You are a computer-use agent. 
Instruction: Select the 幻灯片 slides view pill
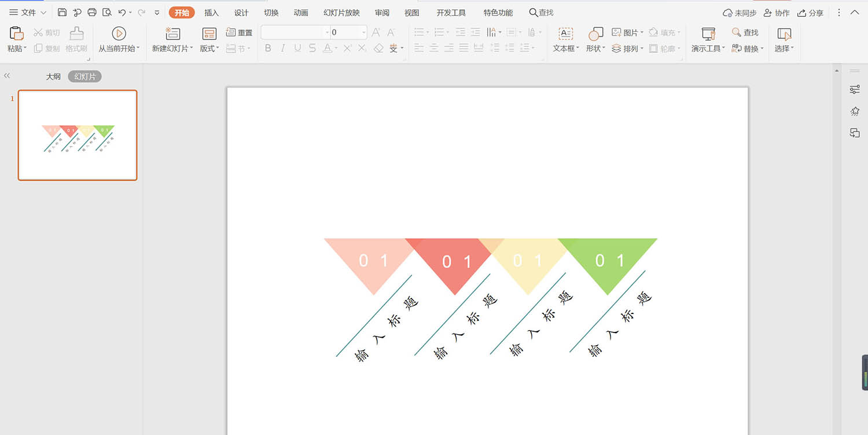pos(84,76)
